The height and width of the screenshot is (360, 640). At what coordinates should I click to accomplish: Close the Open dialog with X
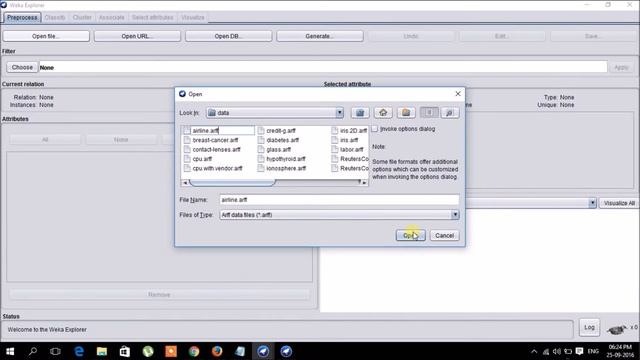458,94
